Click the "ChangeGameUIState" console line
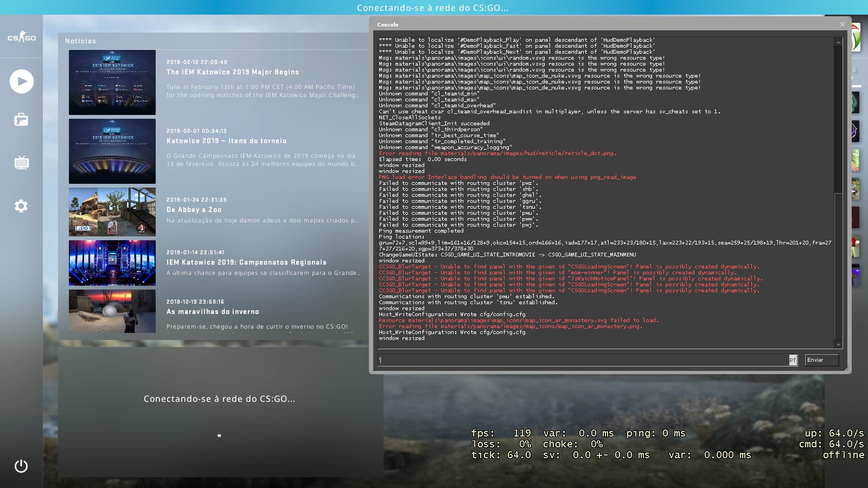868x488 pixels. click(x=507, y=255)
